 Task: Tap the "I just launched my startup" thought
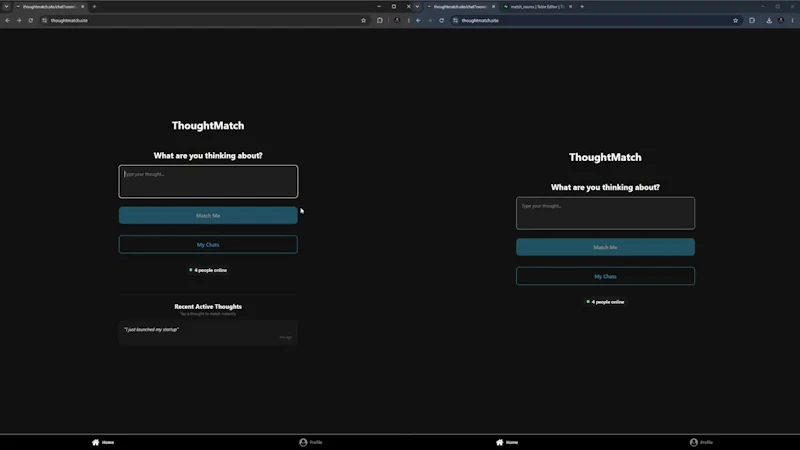pos(208,333)
